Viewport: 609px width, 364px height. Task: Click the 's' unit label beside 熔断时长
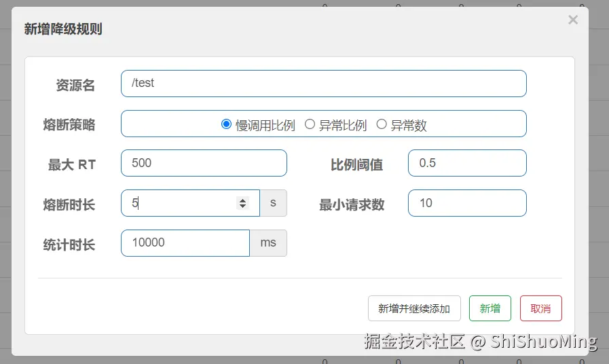[x=273, y=203]
